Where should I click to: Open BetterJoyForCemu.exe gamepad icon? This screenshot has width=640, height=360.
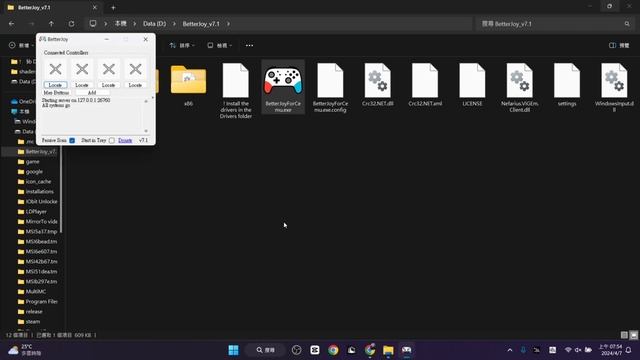(x=283, y=81)
